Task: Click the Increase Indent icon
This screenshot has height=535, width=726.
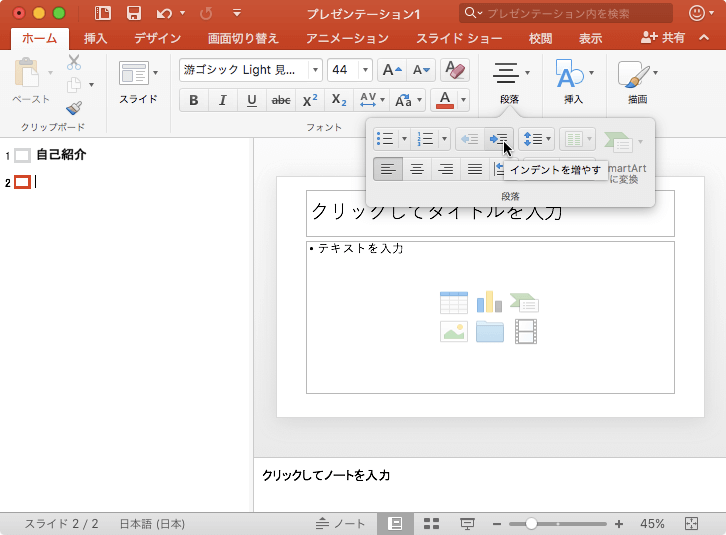Action: pos(499,139)
